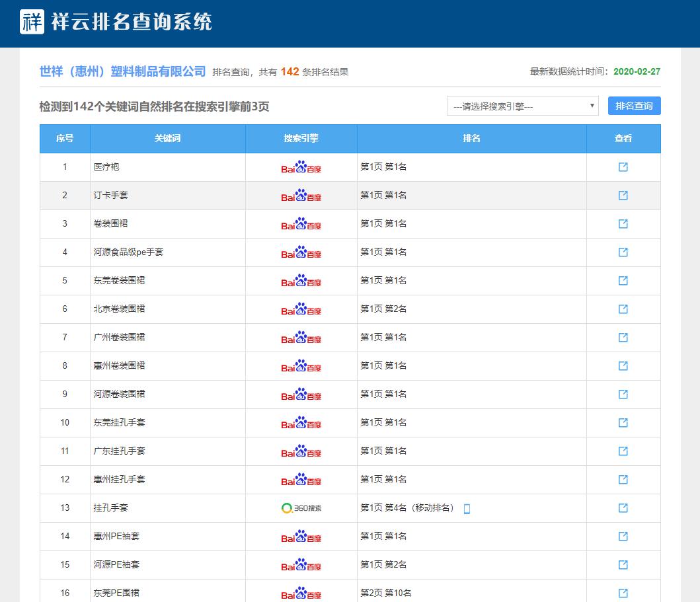Click Baidu logo in 卷装围裙 row
The height and width of the screenshot is (602, 700).
tap(301, 224)
